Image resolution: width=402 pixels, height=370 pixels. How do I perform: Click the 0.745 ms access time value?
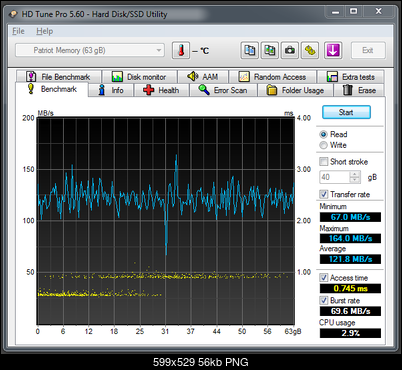tap(350, 288)
